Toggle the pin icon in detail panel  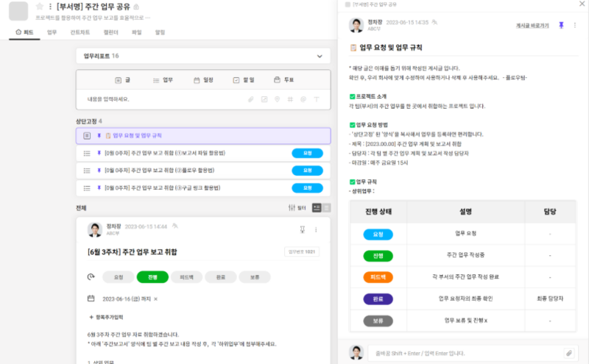point(561,25)
